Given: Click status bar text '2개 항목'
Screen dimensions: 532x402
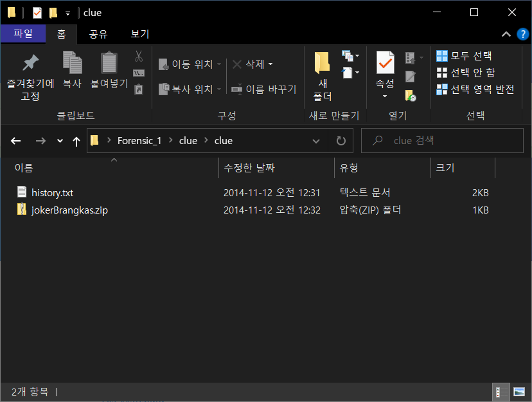Looking at the screenshot, I should (30, 392).
